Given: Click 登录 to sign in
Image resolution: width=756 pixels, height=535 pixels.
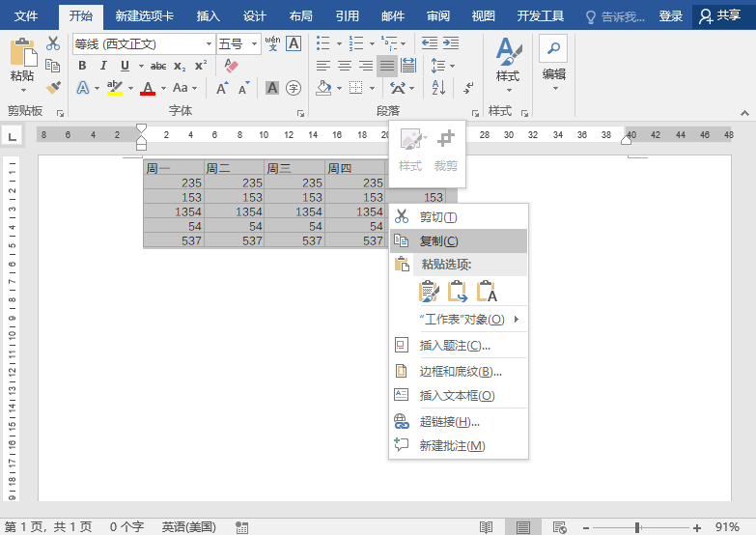Looking at the screenshot, I should (671, 16).
